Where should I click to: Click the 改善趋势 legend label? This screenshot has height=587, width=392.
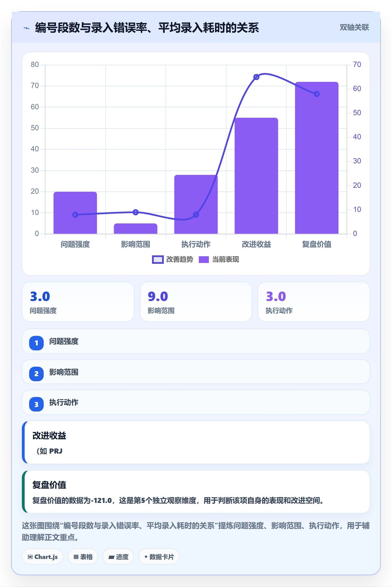[179, 260]
